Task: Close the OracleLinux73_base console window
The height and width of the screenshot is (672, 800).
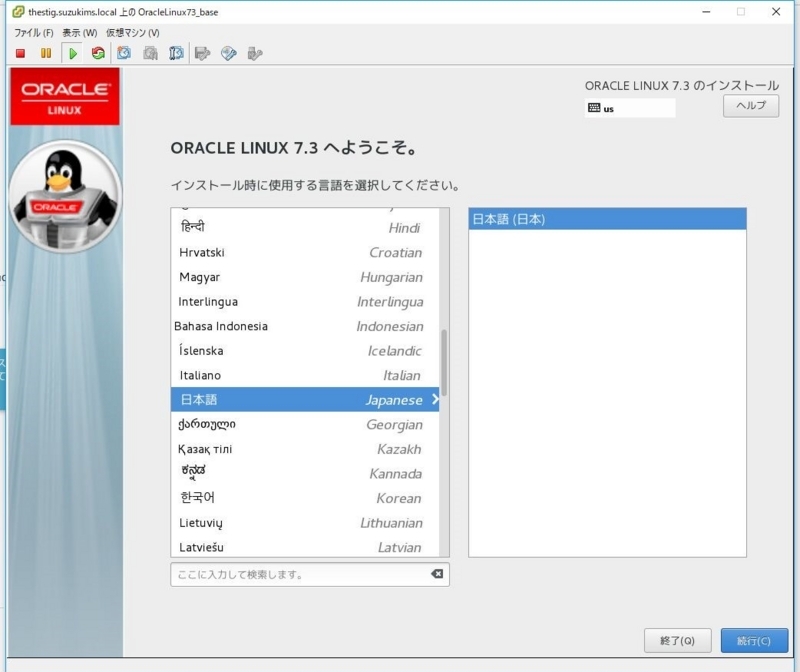Action: point(776,12)
